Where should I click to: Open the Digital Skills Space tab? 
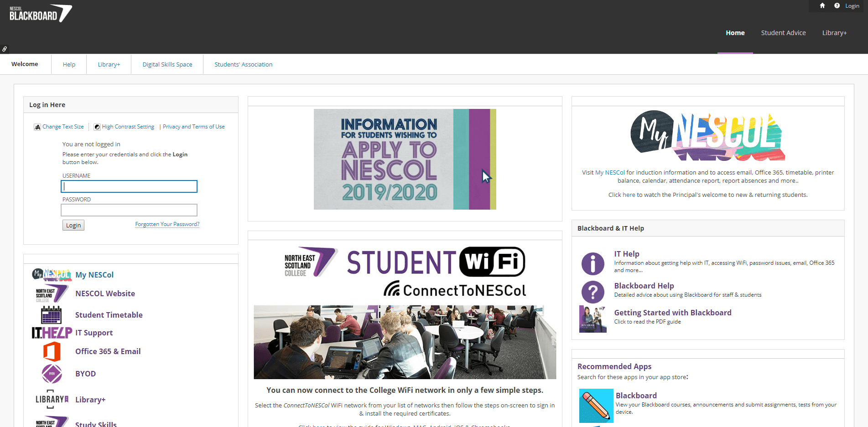coord(167,64)
